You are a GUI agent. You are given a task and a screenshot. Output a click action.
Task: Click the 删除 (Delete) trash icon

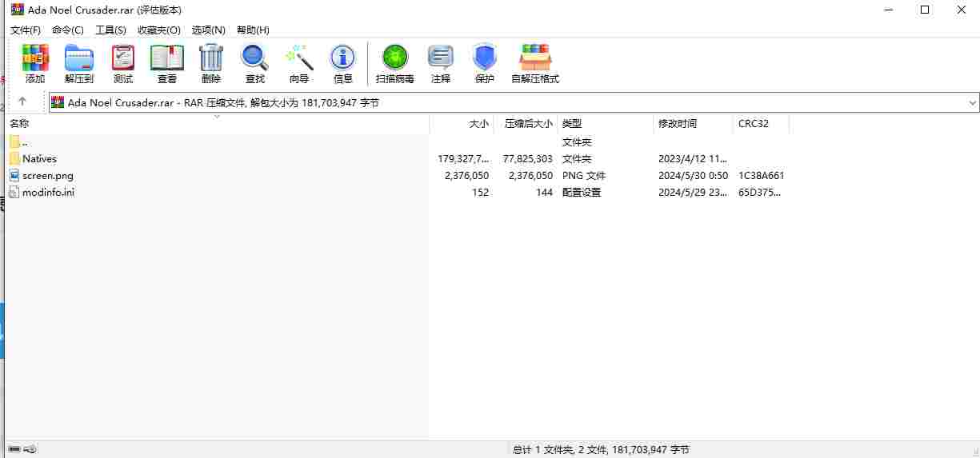pos(211,58)
